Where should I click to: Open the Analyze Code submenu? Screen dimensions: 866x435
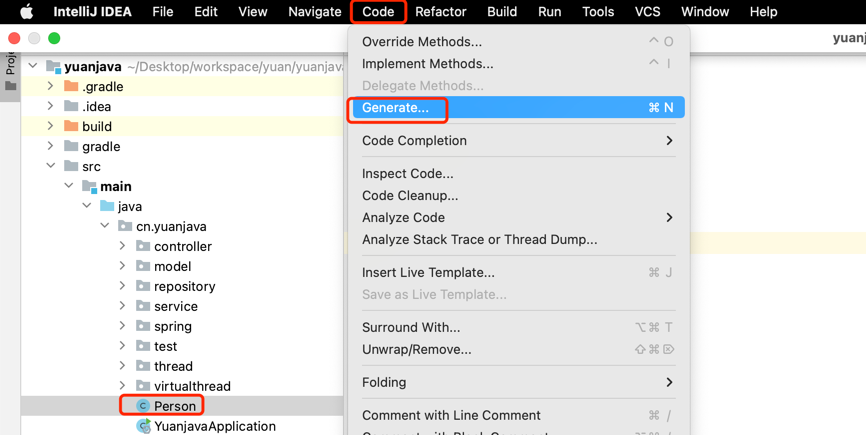click(x=518, y=218)
